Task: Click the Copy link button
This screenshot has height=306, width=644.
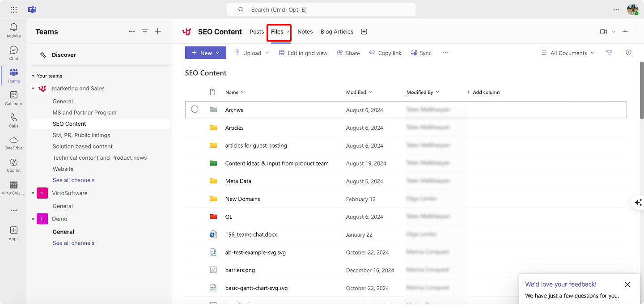Action: [x=386, y=53]
